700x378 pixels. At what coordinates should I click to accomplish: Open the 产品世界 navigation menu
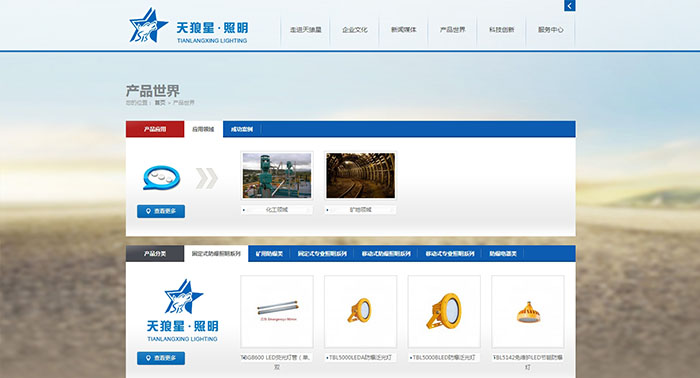pos(453,30)
